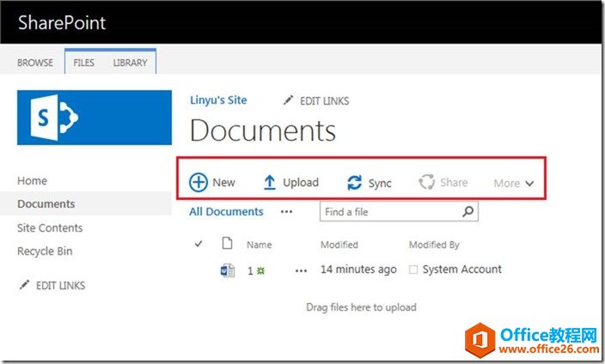Image resolution: width=605 pixels, height=364 pixels.
Task: Open the LIBRARY ribbon tab
Action: tap(130, 63)
